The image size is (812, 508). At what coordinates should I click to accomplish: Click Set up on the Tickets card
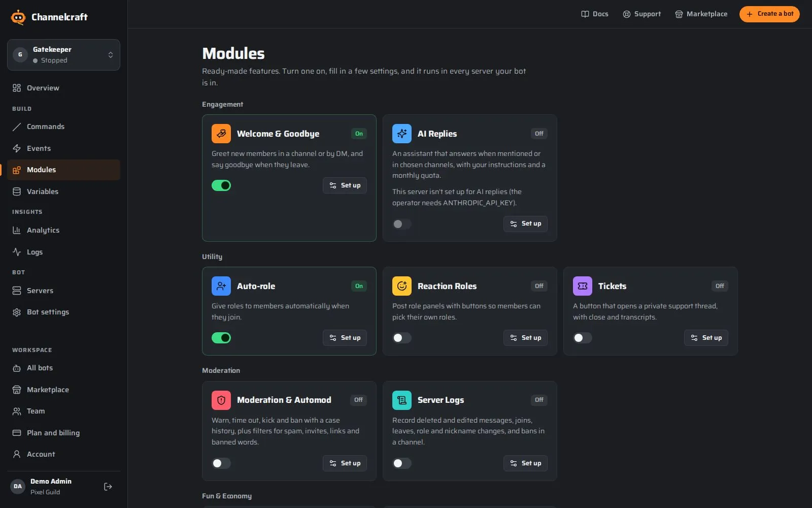pyautogui.click(x=706, y=338)
